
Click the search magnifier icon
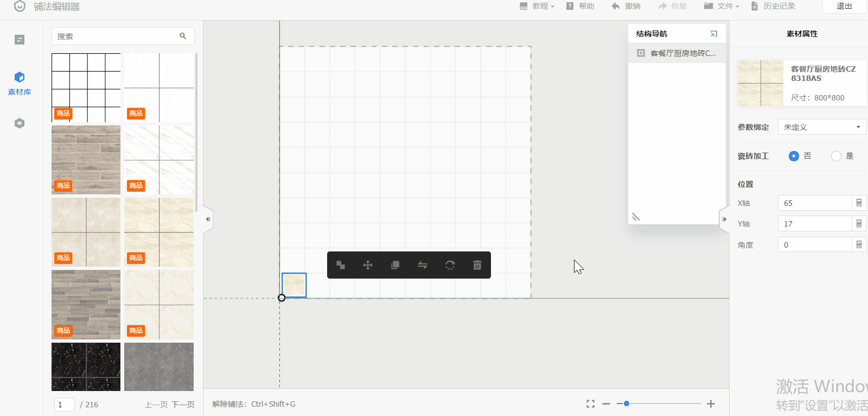pyautogui.click(x=183, y=36)
